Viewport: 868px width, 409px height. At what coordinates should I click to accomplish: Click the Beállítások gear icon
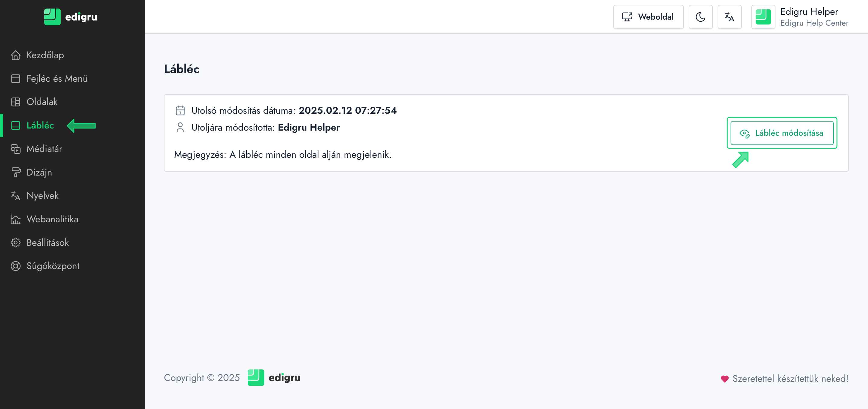[x=15, y=243]
